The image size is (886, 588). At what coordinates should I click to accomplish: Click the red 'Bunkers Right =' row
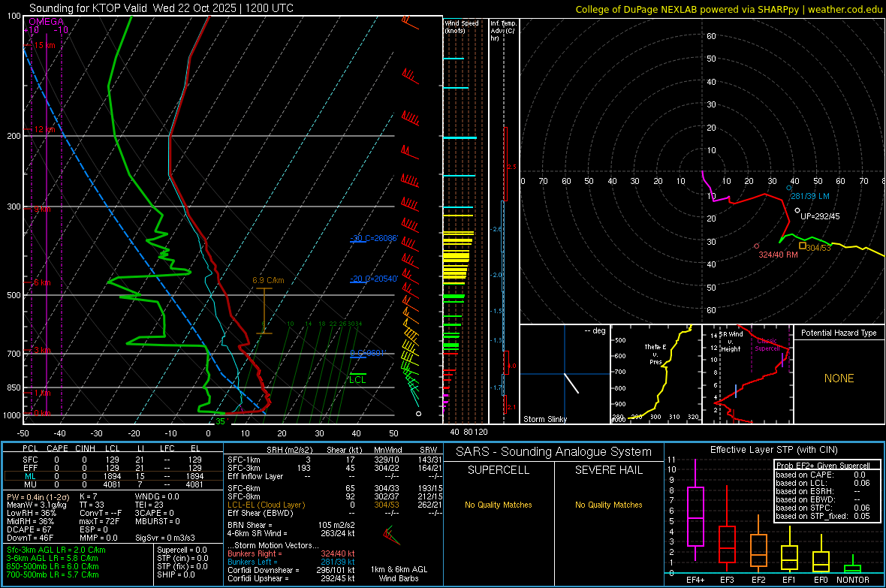291,553
